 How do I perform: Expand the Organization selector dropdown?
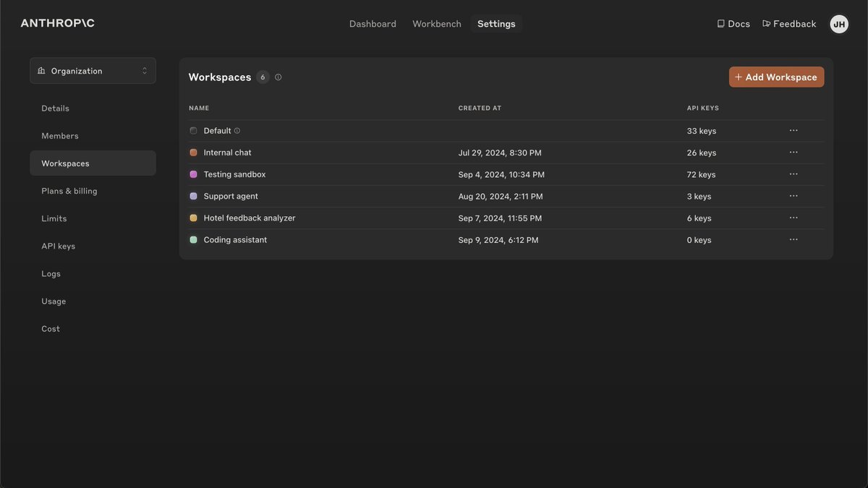[x=93, y=71]
